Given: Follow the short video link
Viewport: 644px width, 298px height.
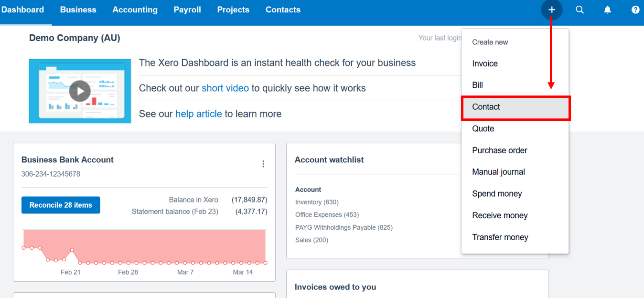Looking at the screenshot, I should tap(225, 88).
